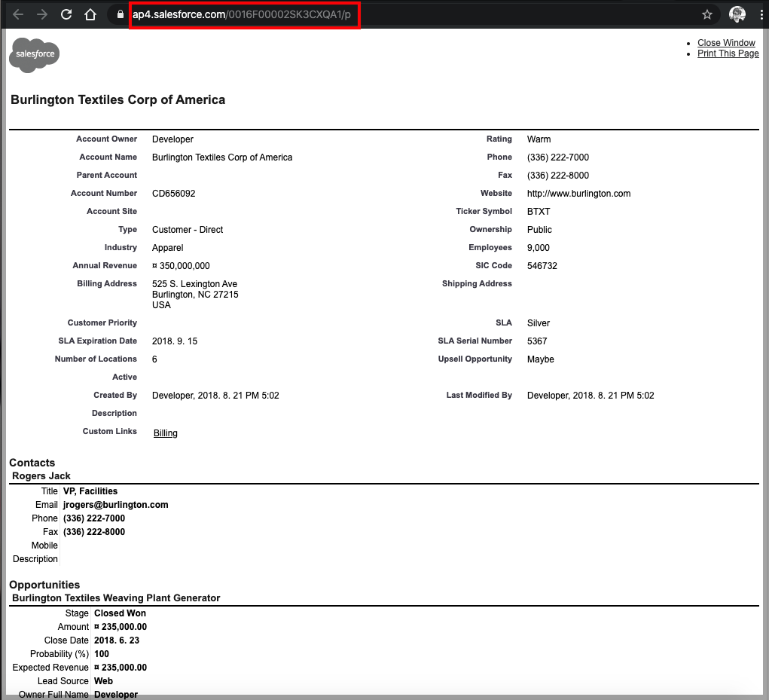769x700 pixels.
Task: Click the Opportunities section heading
Action: click(44, 585)
